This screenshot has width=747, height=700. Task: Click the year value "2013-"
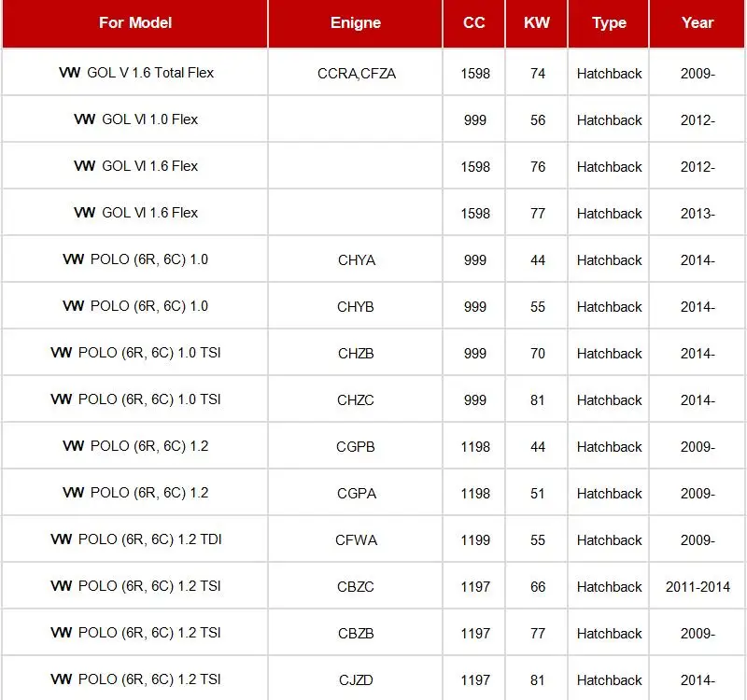(x=698, y=214)
